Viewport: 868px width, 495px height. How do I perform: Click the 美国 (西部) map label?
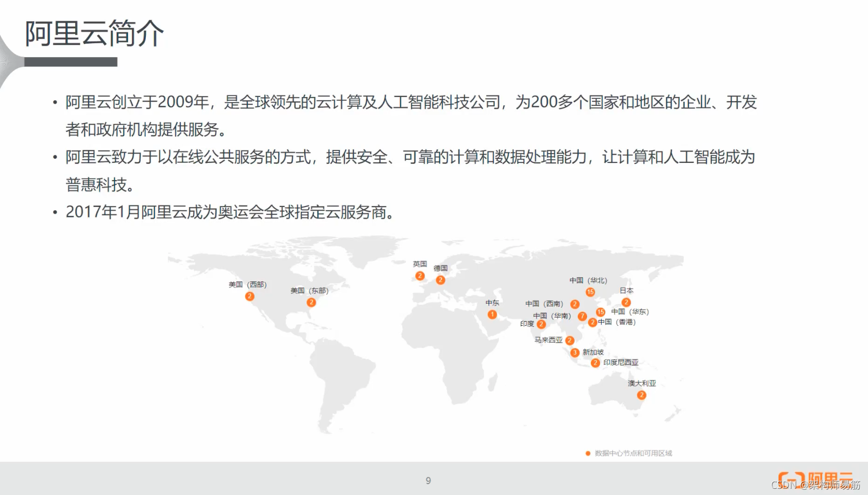pyautogui.click(x=248, y=284)
